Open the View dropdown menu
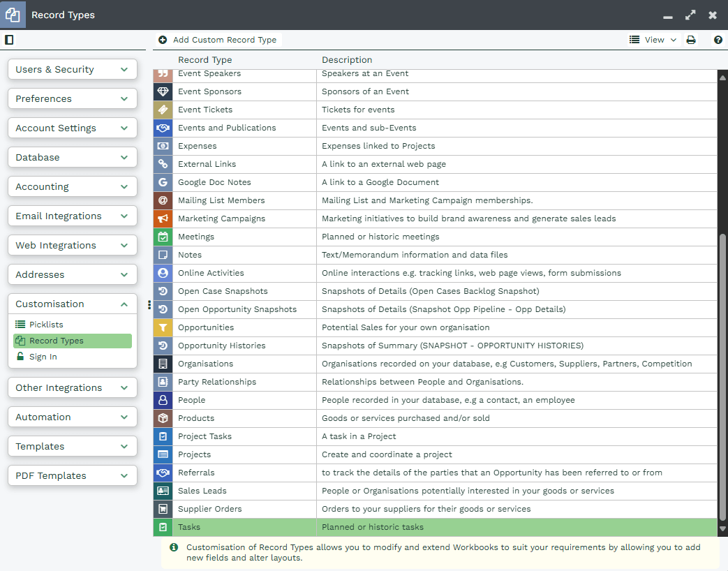This screenshot has height=571, width=728. pyautogui.click(x=653, y=40)
